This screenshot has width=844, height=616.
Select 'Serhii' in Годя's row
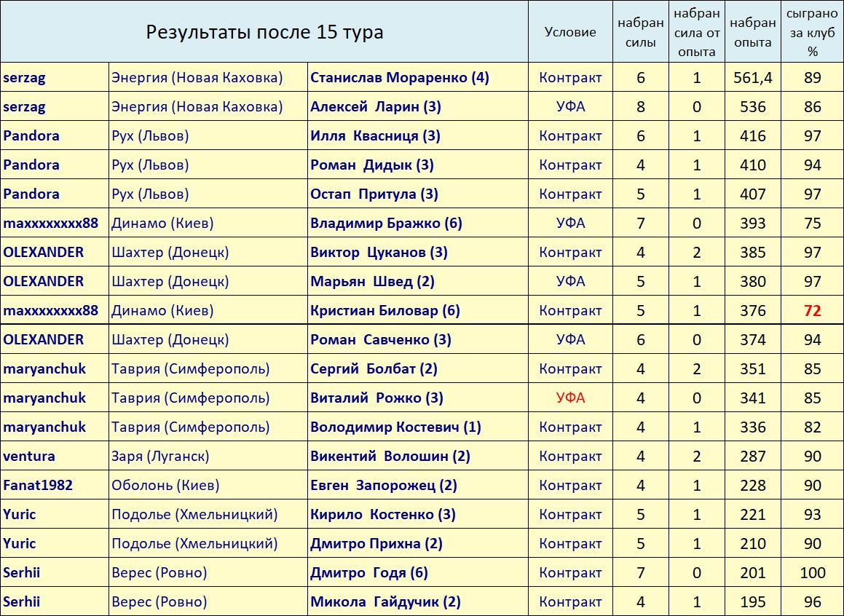click(22, 572)
